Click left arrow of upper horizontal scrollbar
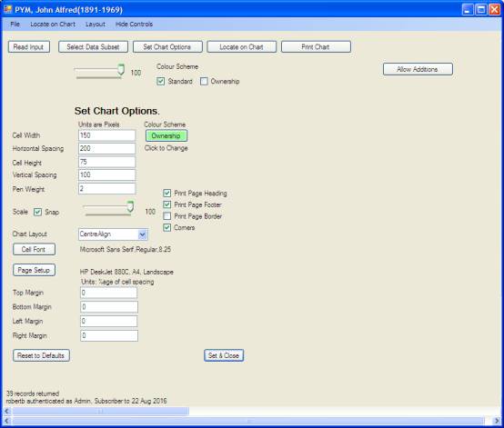Viewport: 504px width, 428px height. 6,411
